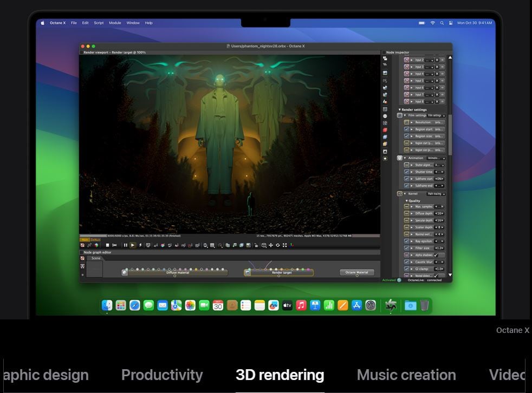Toggle the Alpha shadows checkbox
Screen dimensions: 532x393
click(436, 255)
